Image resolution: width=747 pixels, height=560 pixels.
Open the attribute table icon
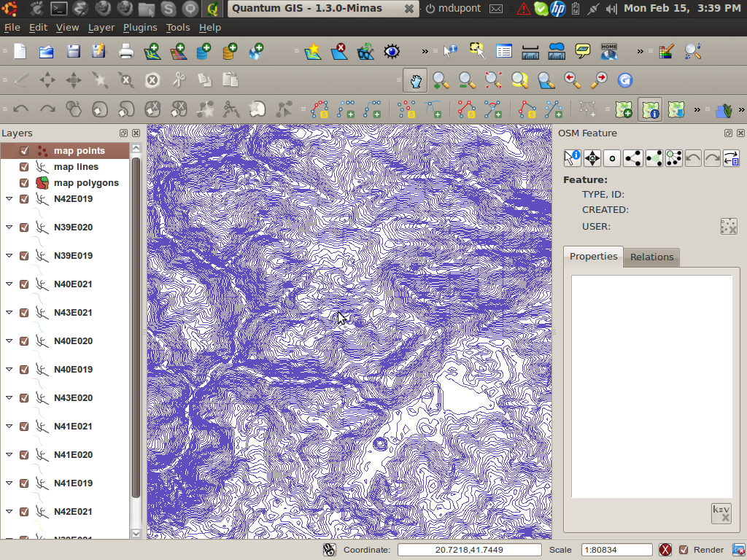coord(503,51)
